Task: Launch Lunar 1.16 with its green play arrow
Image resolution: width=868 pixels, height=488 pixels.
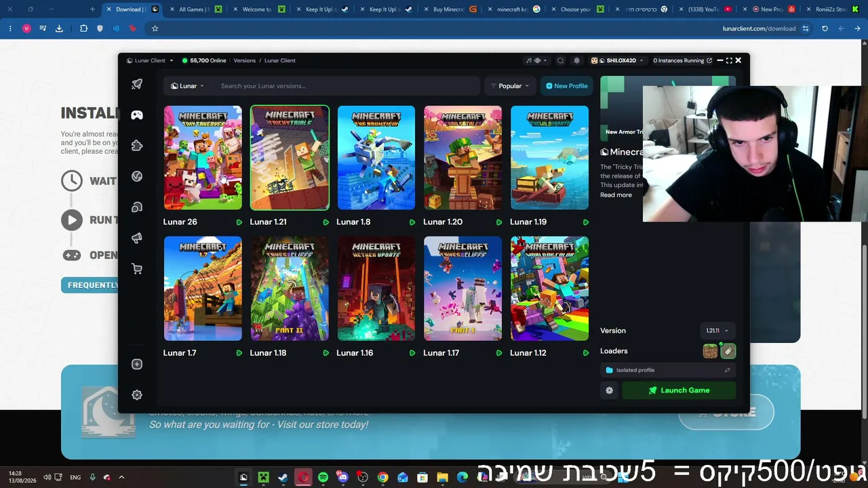Action: point(412,353)
